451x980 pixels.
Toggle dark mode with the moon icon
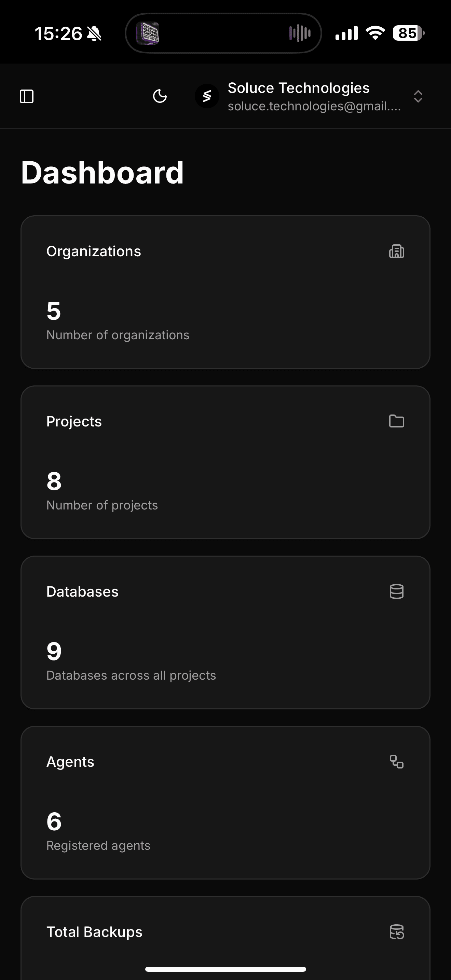click(160, 96)
